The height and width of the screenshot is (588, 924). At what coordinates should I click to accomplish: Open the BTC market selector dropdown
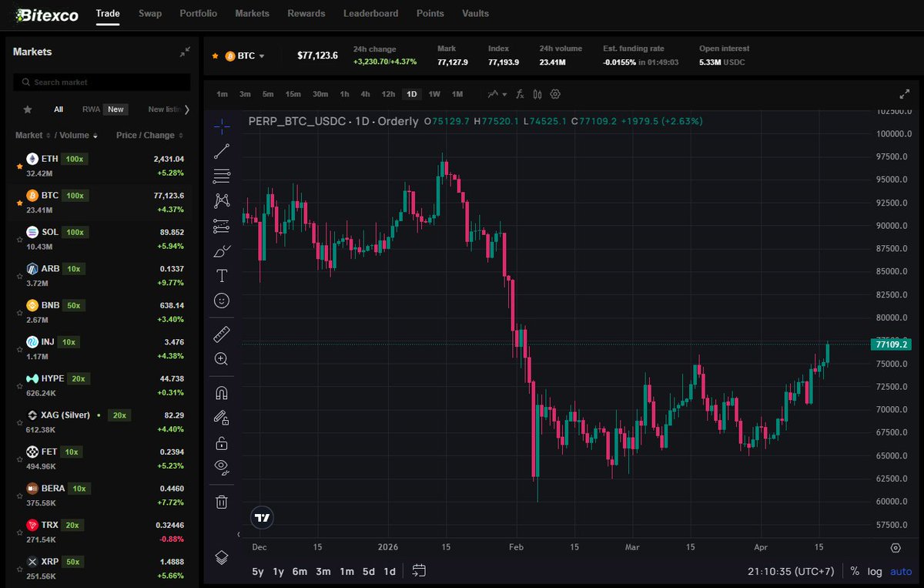245,55
